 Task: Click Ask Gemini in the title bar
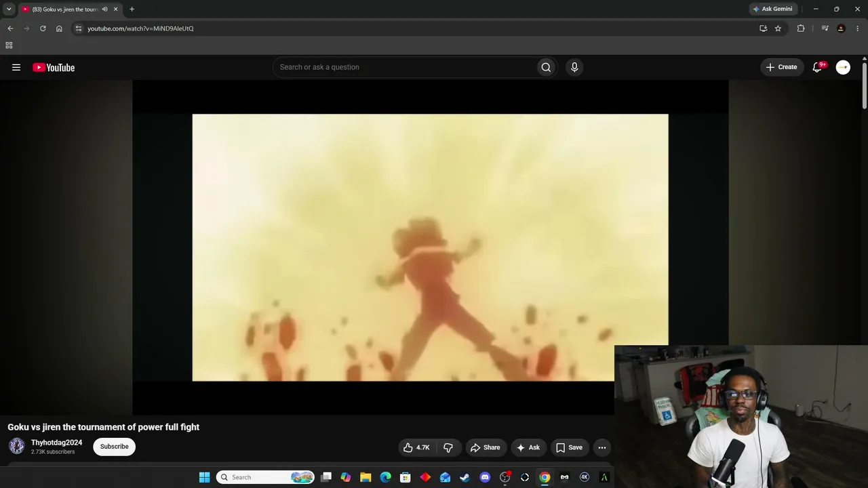click(772, 9)
